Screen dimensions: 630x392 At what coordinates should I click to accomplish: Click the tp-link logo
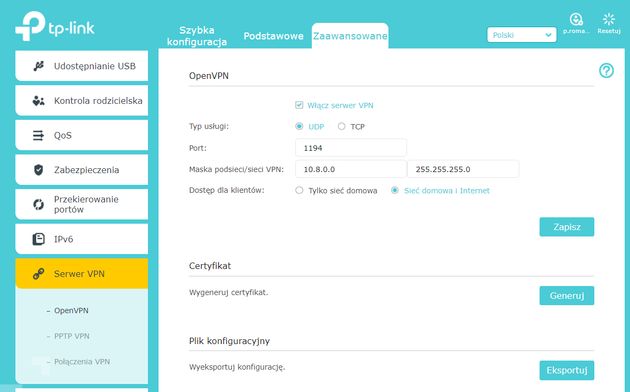pyautogui.click(x=55, y=26)
